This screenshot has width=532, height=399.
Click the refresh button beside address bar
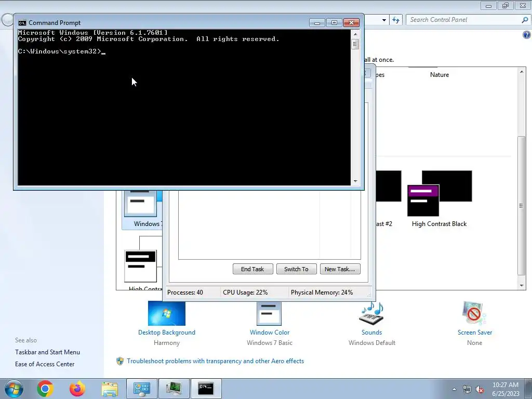tap(396, 20)
